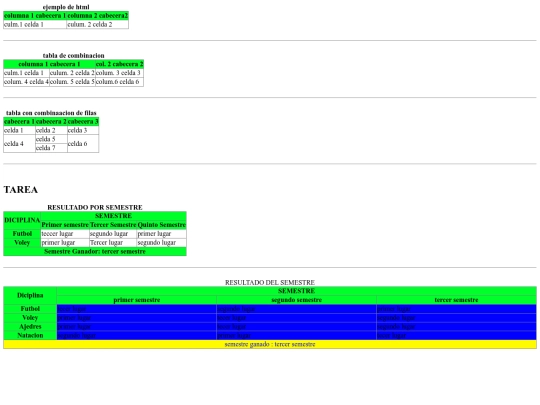The image size is (540, 405).
Task: Click the 'Natacion' row header
Action: pos(30,335)
